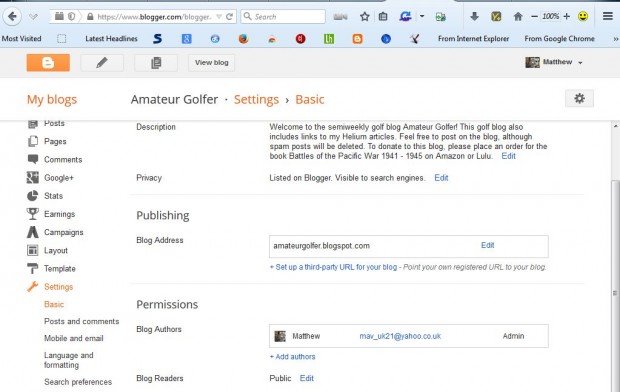Viewport: 620px width, 392px height.
Task: Reload the page with the refresh icon
Action: [229, 17]
